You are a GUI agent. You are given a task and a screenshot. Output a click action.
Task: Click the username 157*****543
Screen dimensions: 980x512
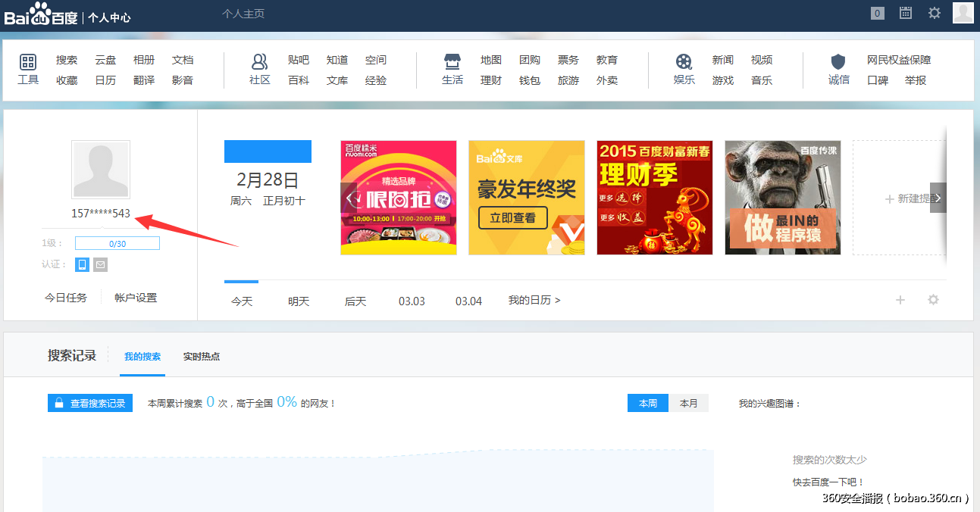pyautogui.click(x=101, y=214)
